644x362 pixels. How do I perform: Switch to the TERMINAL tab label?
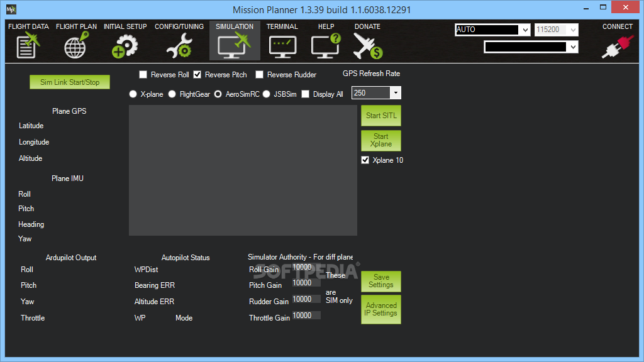[282, 26]
